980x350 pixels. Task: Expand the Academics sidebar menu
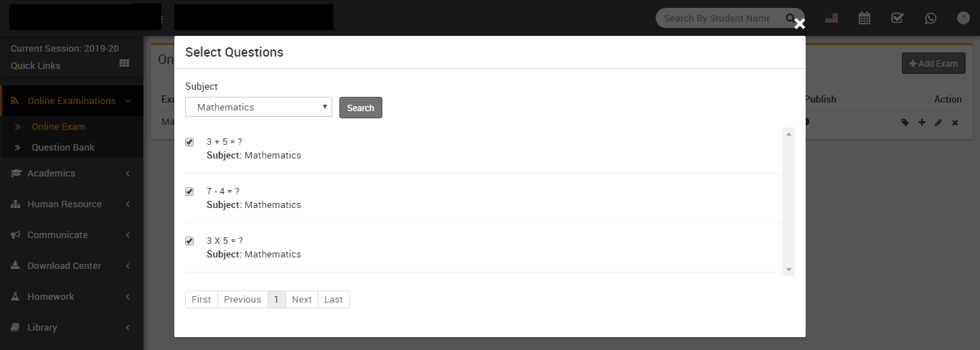(x=72, y=173)
